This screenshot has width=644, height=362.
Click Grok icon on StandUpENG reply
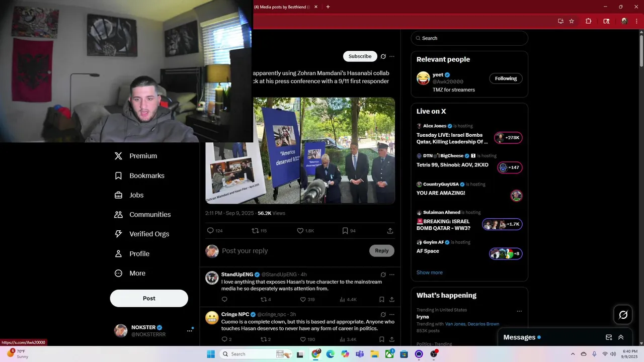click(x=383, y=275)
